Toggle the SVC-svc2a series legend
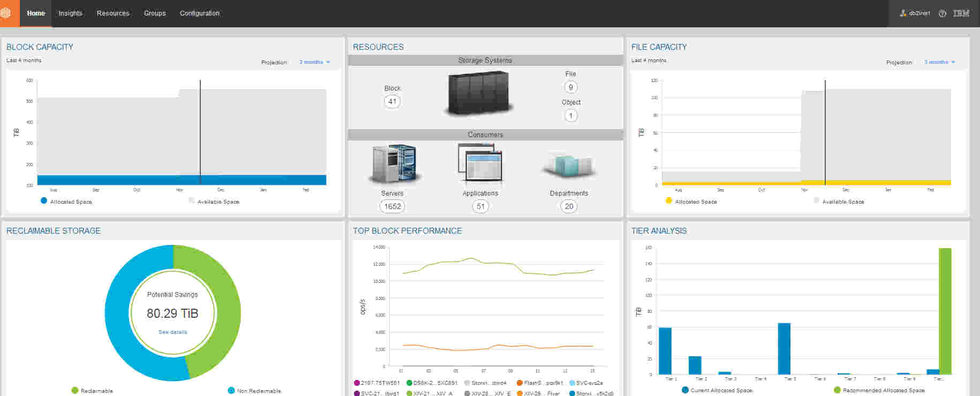980x396 pixels. click(586, 383)
